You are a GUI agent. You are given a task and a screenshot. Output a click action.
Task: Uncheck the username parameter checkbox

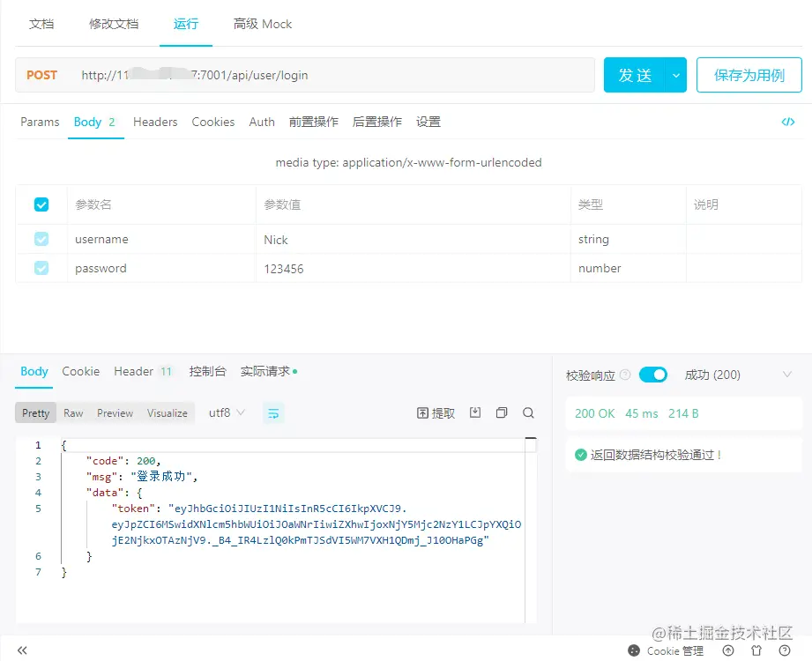pos(41,239)
